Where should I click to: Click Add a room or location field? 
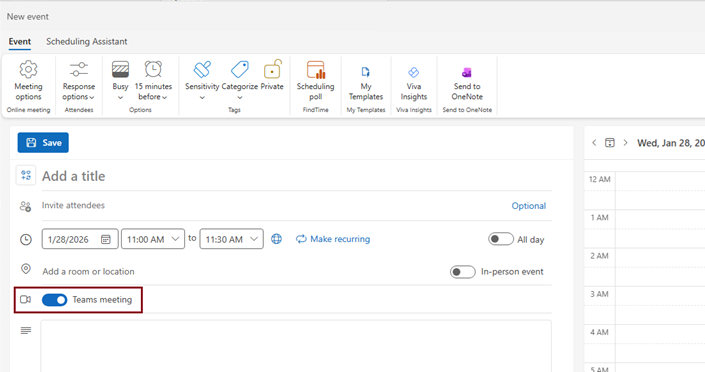[243, 272]
